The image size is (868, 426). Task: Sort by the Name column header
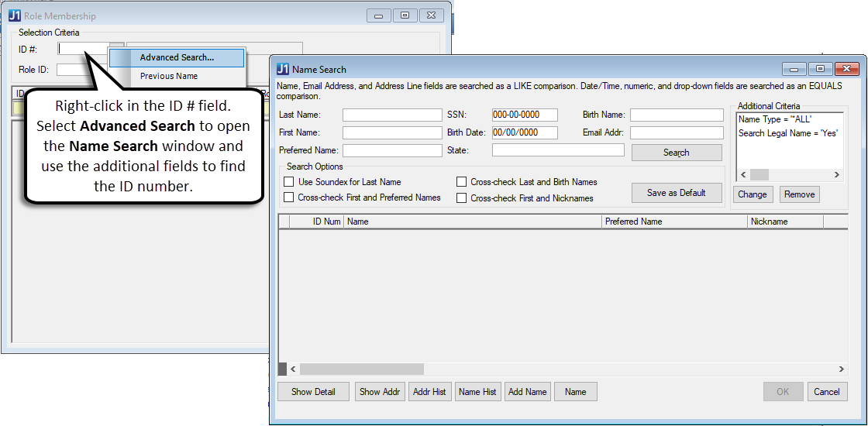click(472, 222)
